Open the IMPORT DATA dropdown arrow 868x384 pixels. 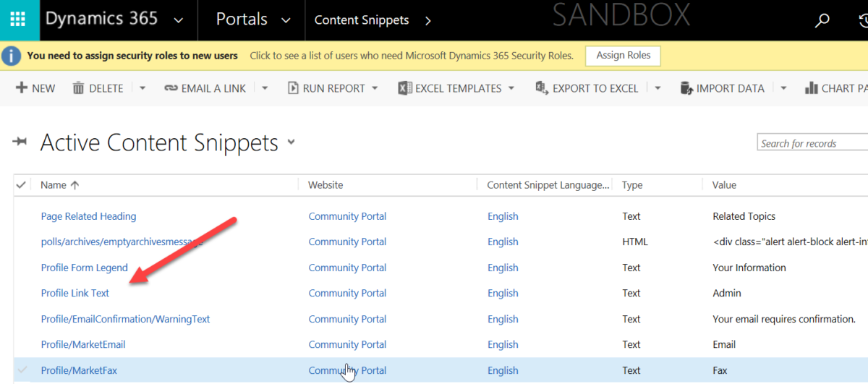click(x=783, y=88)
